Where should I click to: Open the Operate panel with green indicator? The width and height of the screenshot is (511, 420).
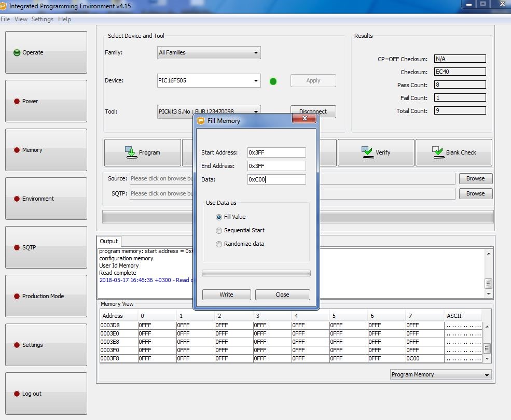(x=46, y=52)
